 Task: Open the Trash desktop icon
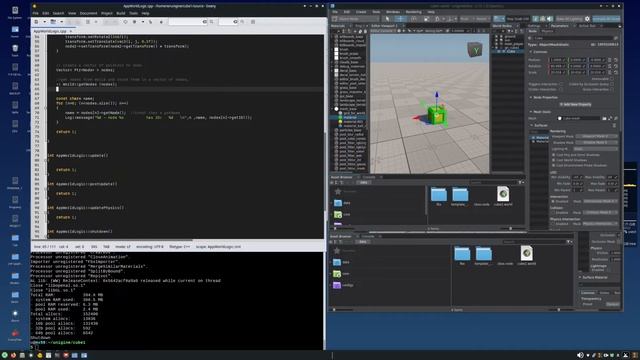coord(15,50)
